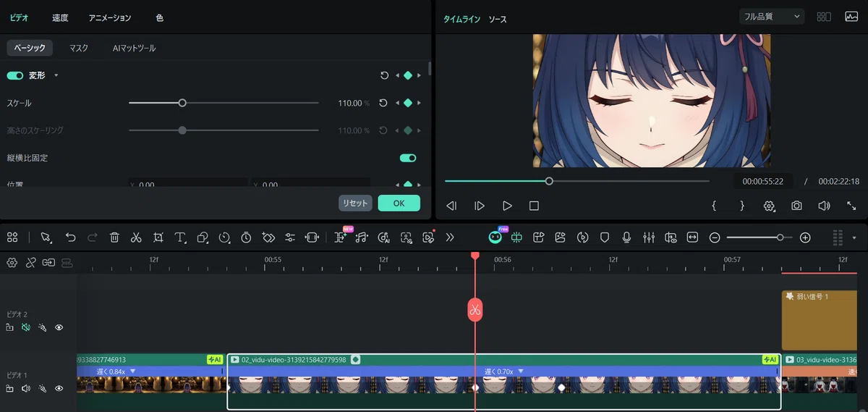Viewport: 868px width, 412px height.
Task: Collapse the 変形 section arrow
Action: pos(56,75)
